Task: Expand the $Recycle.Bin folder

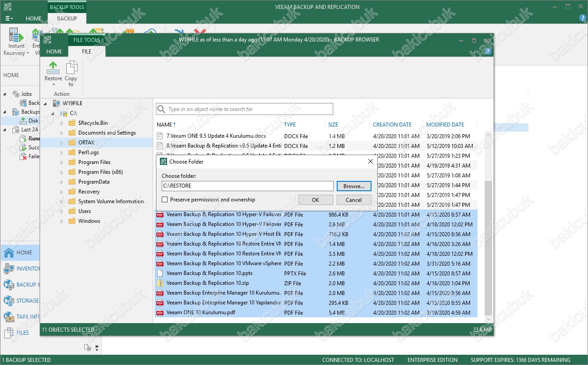Action: [61, 123]
